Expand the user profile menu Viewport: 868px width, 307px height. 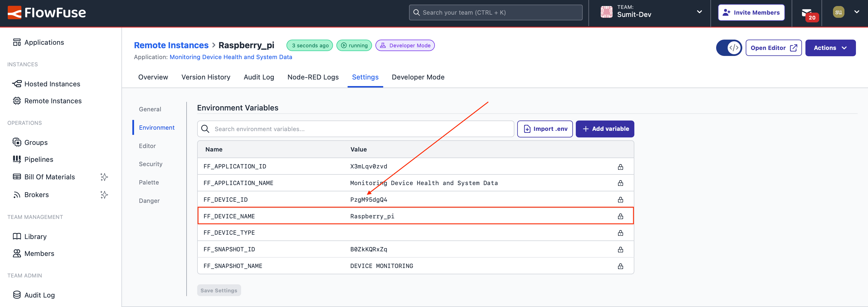846,12
